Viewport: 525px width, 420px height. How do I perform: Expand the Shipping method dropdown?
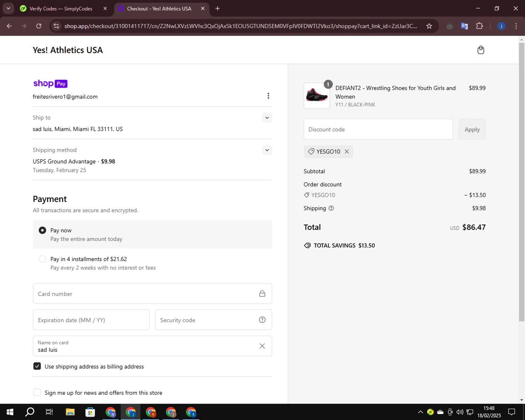267,150
